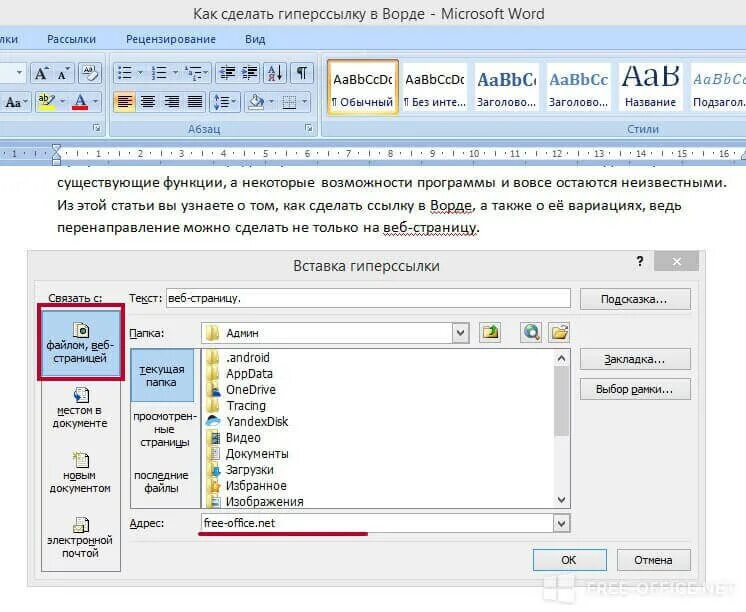Open the Рецензирование ribbon tab
Viewport: 746px width, 612px height.
171,39
